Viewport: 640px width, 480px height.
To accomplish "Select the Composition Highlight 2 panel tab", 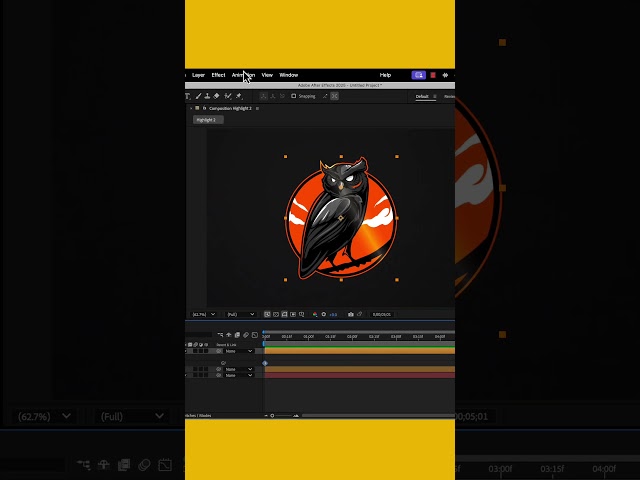I will [230, 109].
